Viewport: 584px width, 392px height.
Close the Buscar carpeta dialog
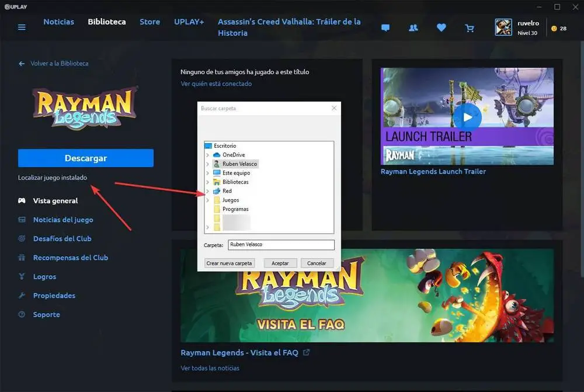pos(334,108)
